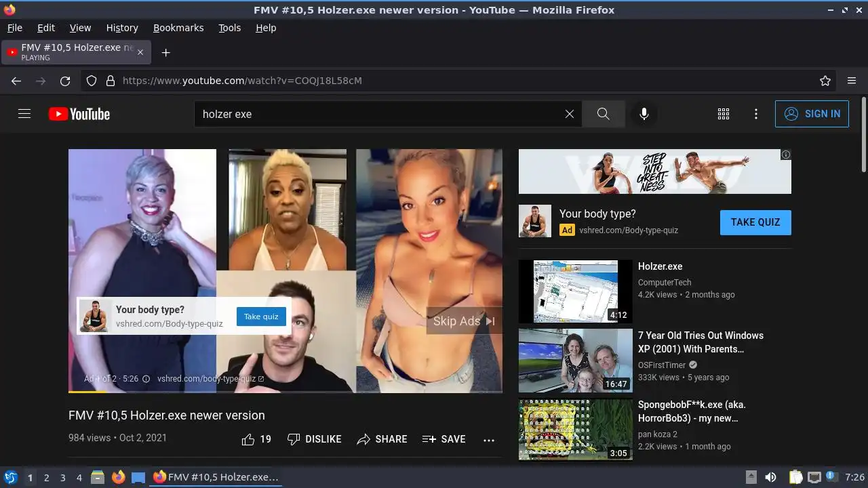Click the video title text

point(167,415)
